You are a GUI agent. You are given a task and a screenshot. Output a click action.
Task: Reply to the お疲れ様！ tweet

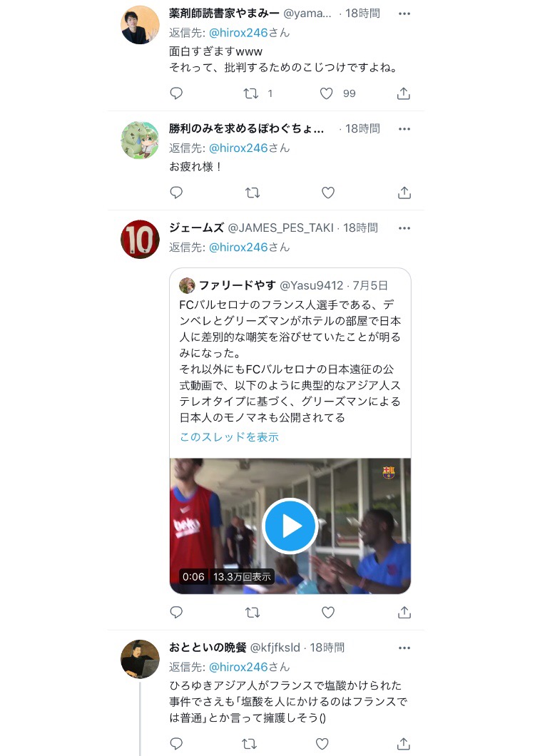(x=177, y=193)
